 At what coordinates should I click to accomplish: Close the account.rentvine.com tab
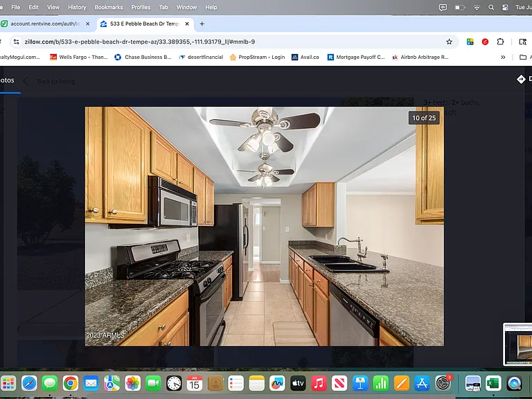[87, 24]
